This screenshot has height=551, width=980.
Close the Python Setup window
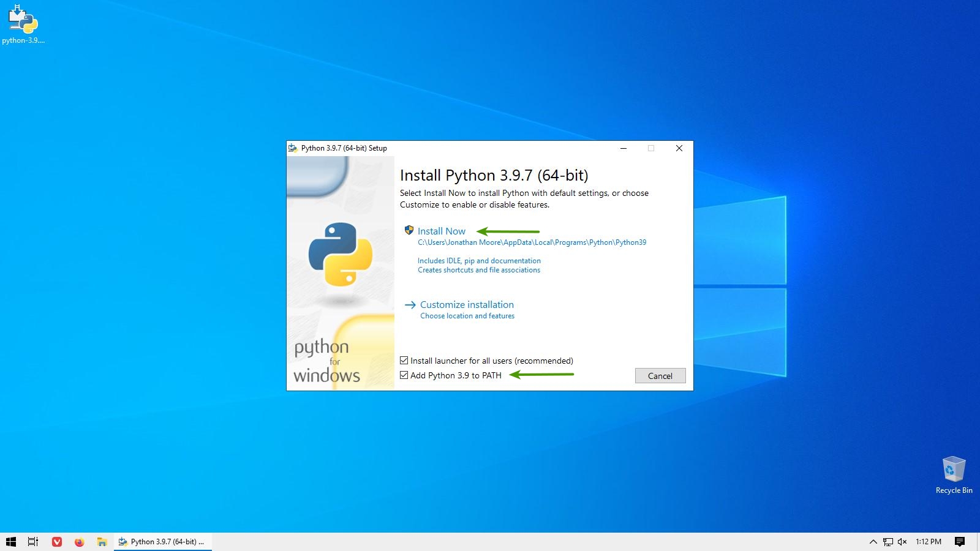point(679,148)
